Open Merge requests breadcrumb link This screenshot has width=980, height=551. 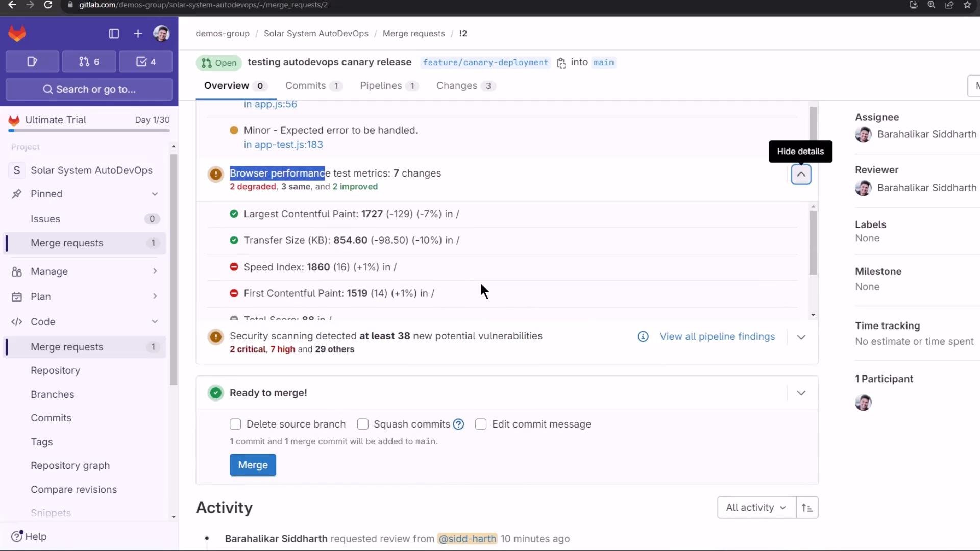(x=413, y=34)
